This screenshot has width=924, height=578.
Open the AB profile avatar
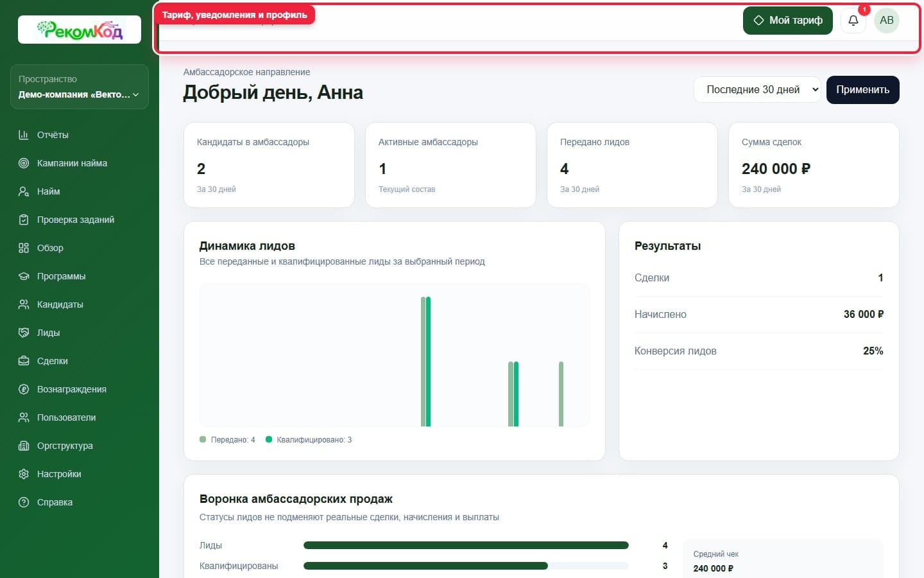(x=887, y=21)
